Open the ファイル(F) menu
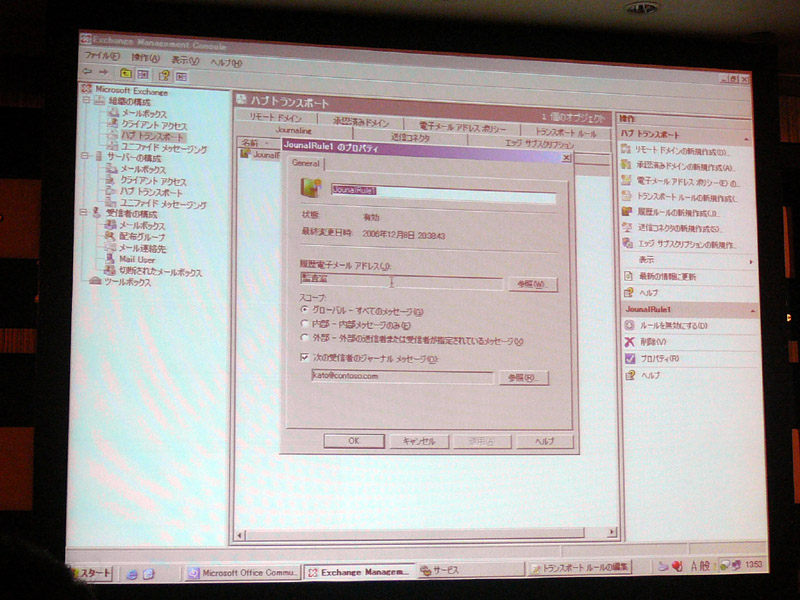 102,56
